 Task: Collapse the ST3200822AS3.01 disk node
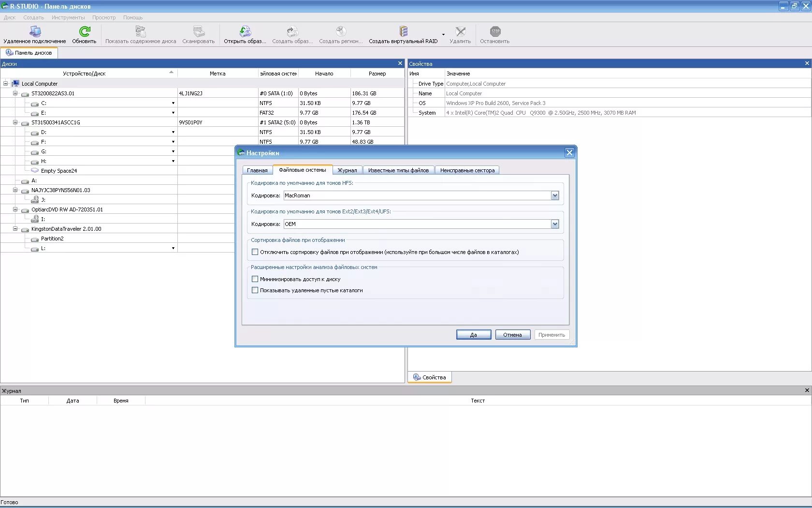pyautogui.click(x=15, y=93)
